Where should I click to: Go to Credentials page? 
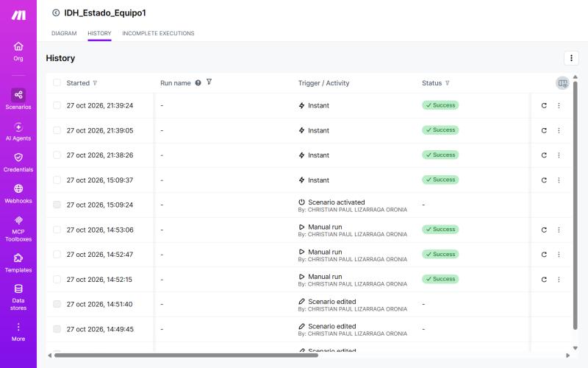[x=18, y=163]
